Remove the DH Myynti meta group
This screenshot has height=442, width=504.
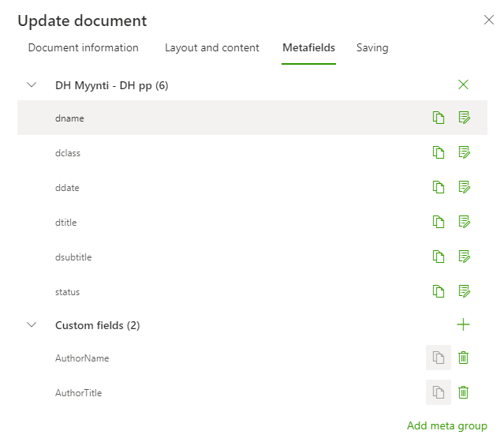(x=464, y=84)
